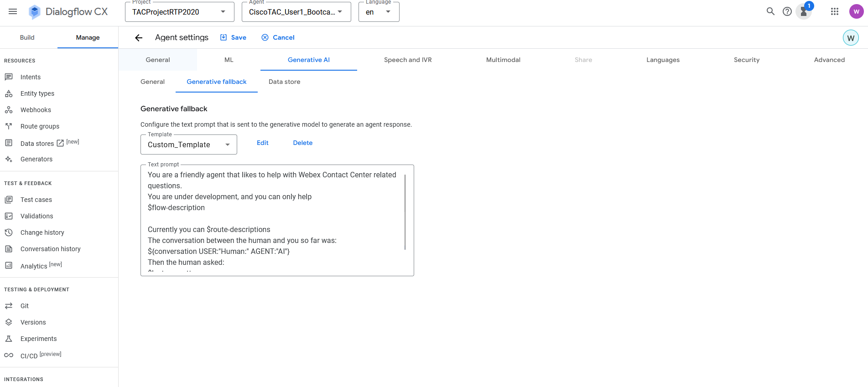The height and width of the screenshot is (387, 868).
Task: Click the Route groups icon
Action: tap(9, 126)
